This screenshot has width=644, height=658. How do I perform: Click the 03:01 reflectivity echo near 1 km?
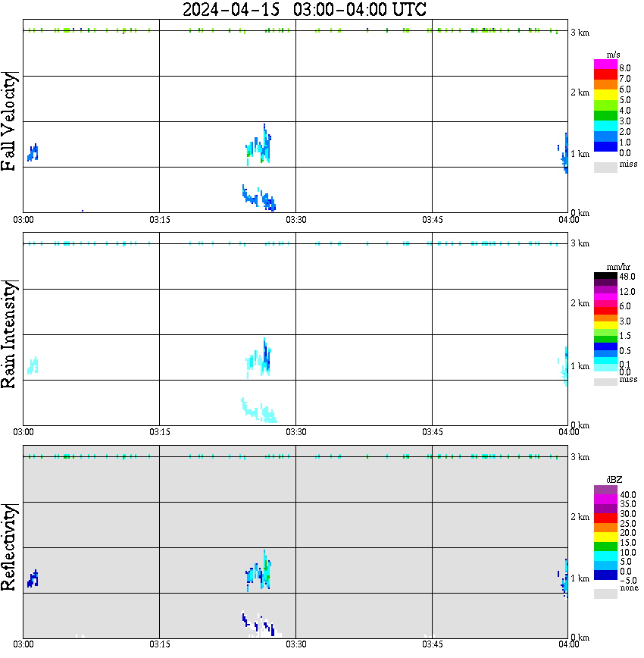coord(33,578)
